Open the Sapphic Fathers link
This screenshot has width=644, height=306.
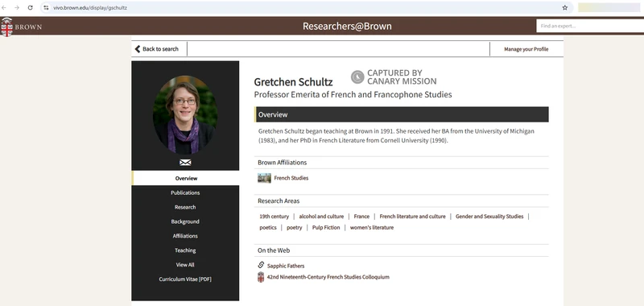(286, 266)
